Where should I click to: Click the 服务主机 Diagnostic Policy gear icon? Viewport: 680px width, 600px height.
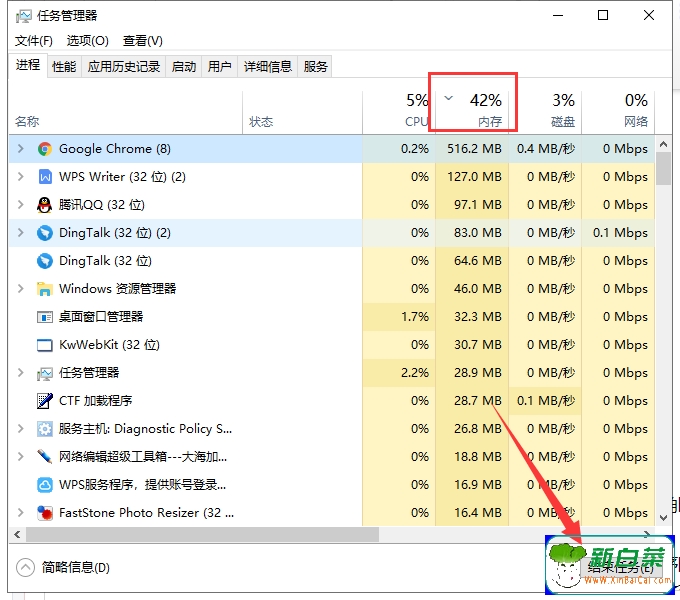pos(45,429)
